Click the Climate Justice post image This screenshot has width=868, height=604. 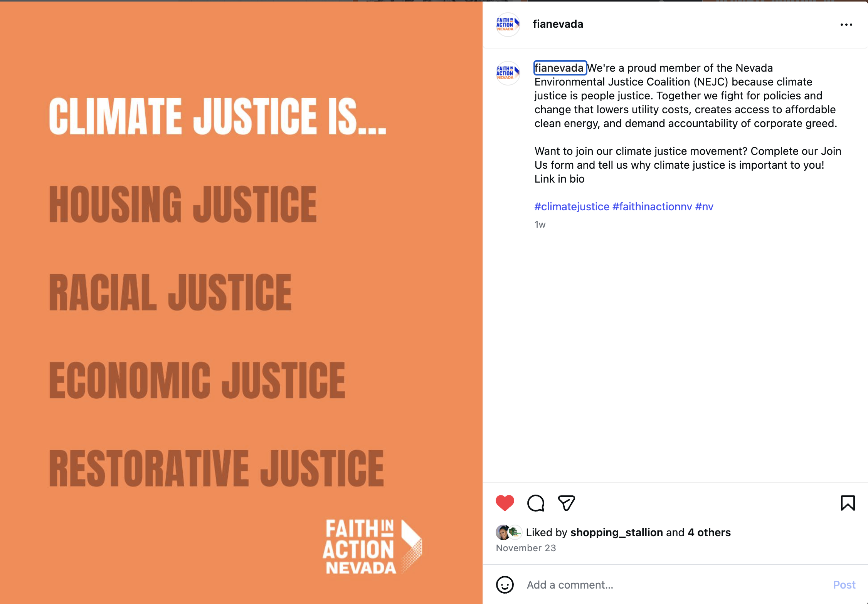[241, 303]
